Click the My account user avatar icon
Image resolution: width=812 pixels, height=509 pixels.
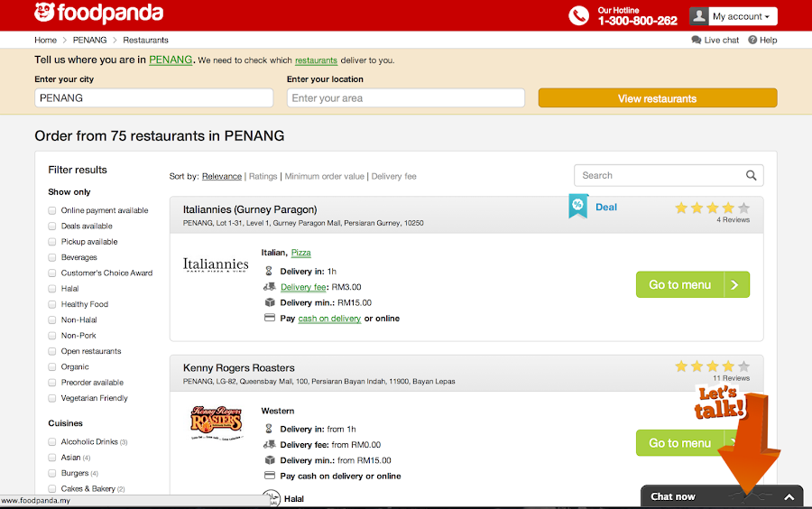point(698,16)
